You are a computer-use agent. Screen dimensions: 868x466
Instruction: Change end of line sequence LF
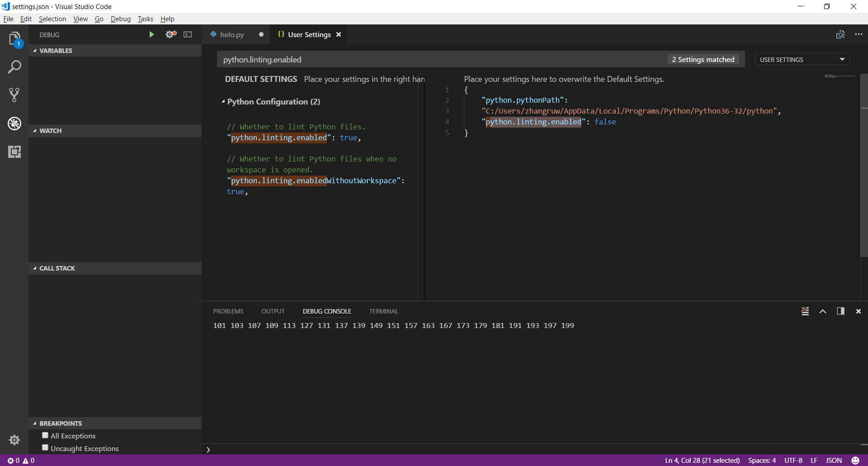[x=814, y=460]
